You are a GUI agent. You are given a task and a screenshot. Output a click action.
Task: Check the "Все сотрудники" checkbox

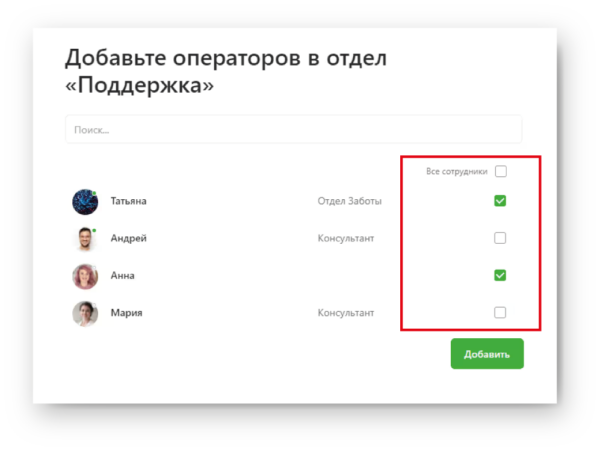[501, 171]
